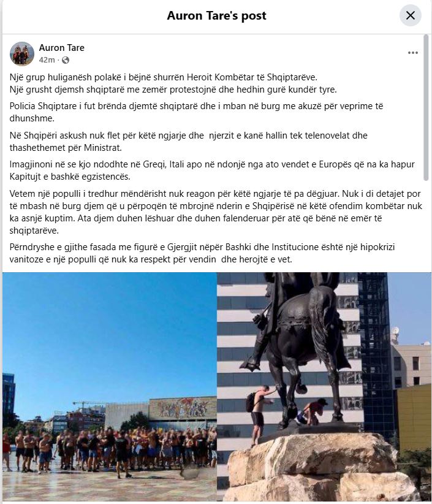The image size is (432, 504).
Task: Open the Auron Tare author name link
Action: tap(62, 48)
